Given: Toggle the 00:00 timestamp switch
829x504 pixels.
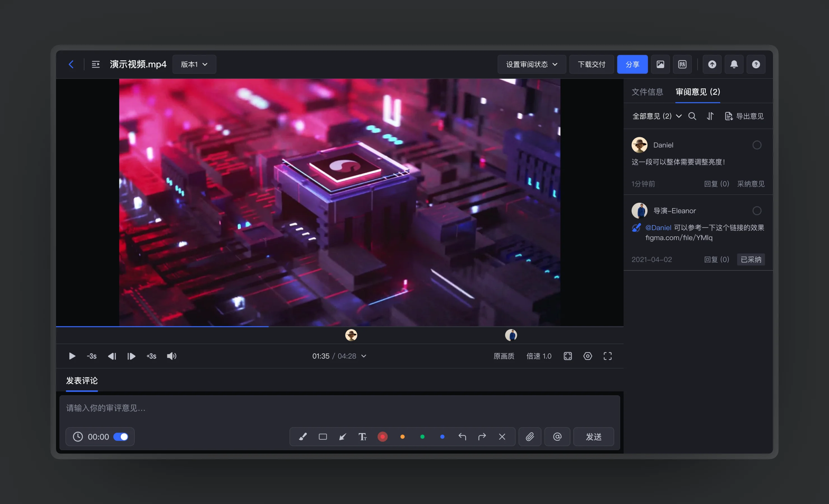Looking at the screenshot, I should coord(121,436).
